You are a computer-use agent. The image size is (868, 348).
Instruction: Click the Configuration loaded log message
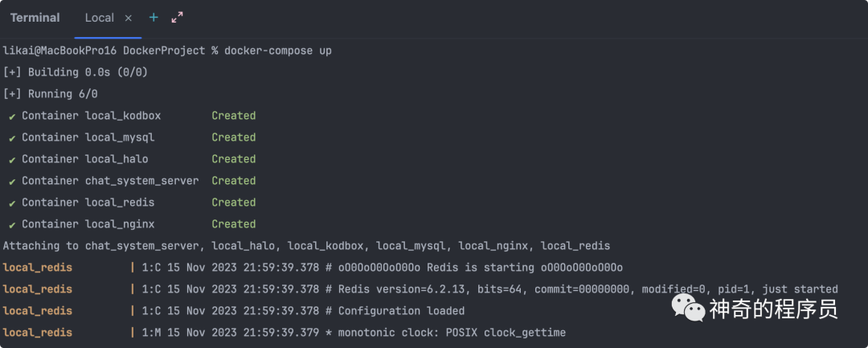[401, 311]
